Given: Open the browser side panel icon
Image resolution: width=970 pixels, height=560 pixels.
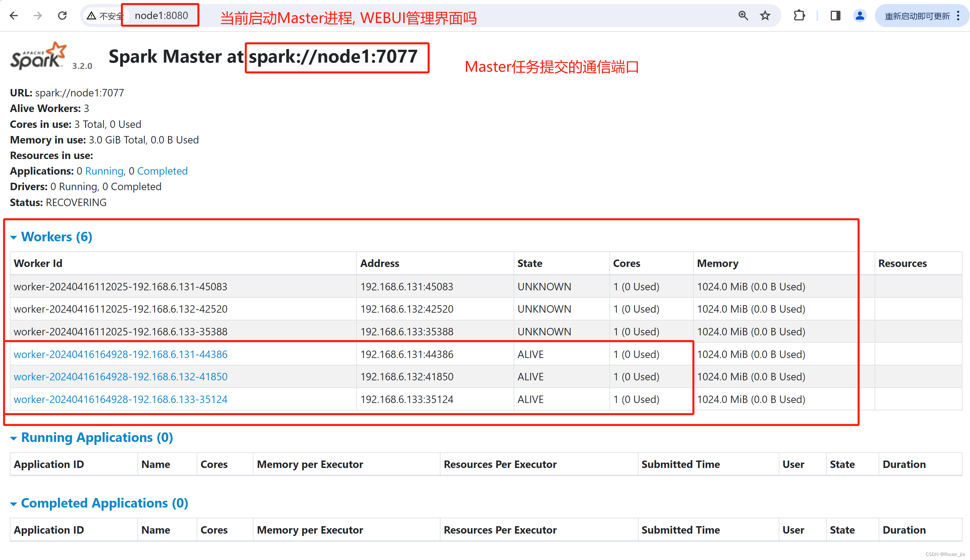Looking at the screenshot, I should (x=835, y=16).
